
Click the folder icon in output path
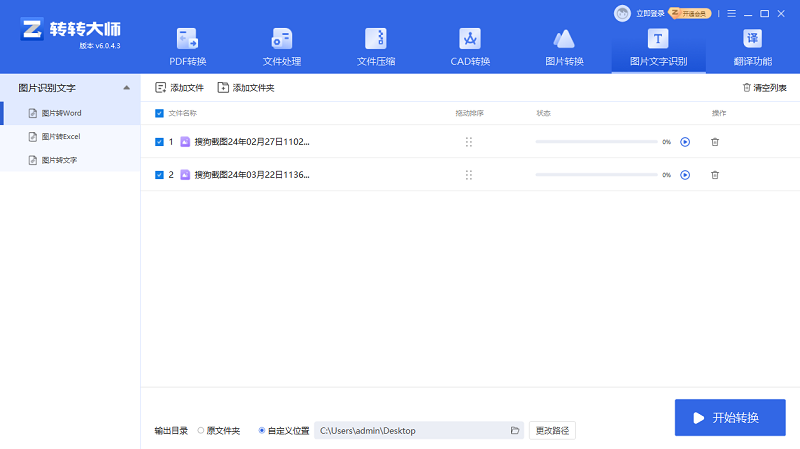(x=515, y=430)
